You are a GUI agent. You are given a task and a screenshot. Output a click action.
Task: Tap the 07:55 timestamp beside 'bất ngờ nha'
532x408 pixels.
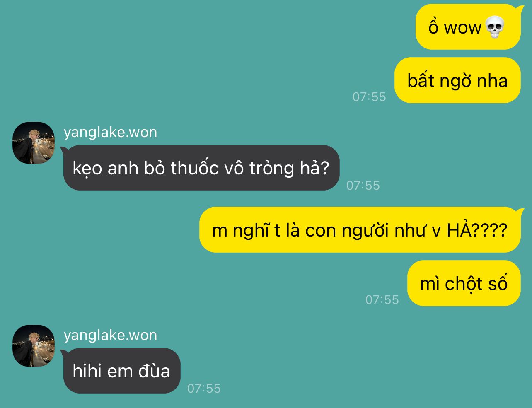pos(369,97)
